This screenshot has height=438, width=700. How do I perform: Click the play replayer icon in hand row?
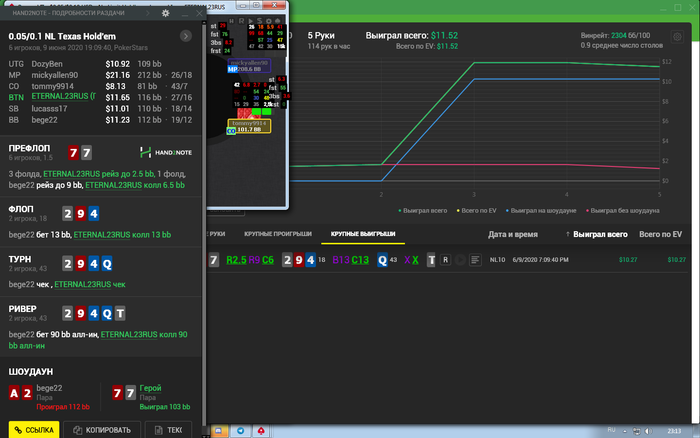(x=460, y=260)
